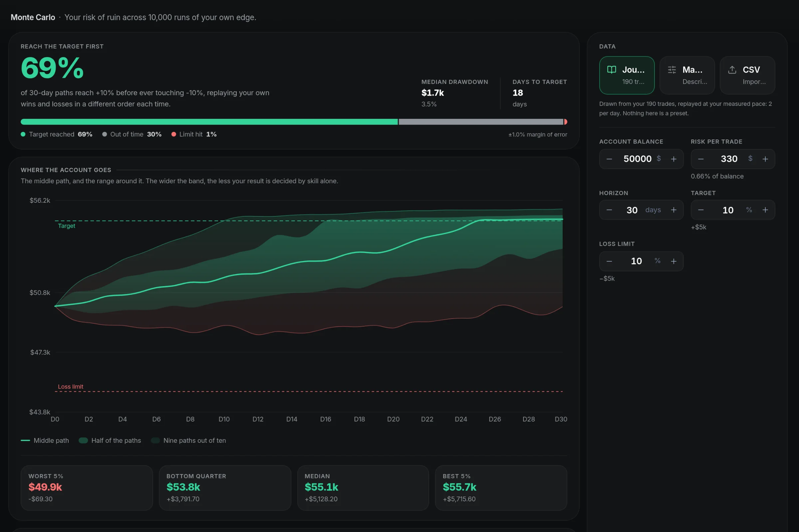The height and width of the screenshot is (532, 799).
Task: Edit the horizon 30 days value
Action: pyautogui.click(x=632, y=210)
